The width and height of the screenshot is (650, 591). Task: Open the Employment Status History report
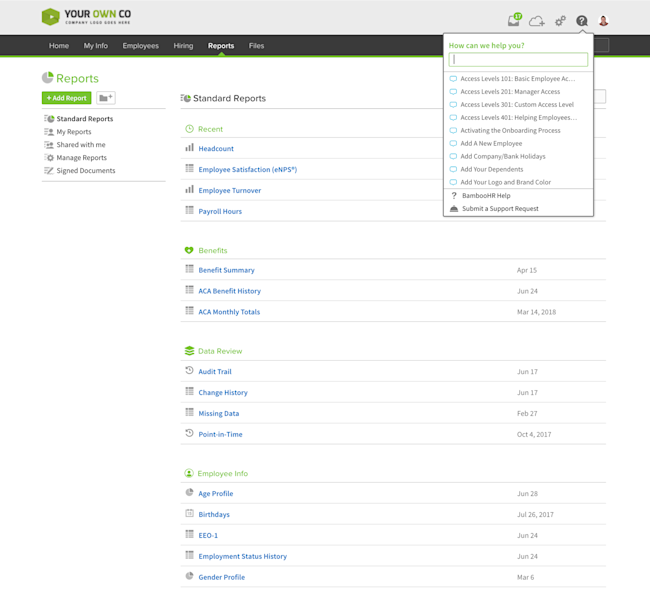pos(243,556)
